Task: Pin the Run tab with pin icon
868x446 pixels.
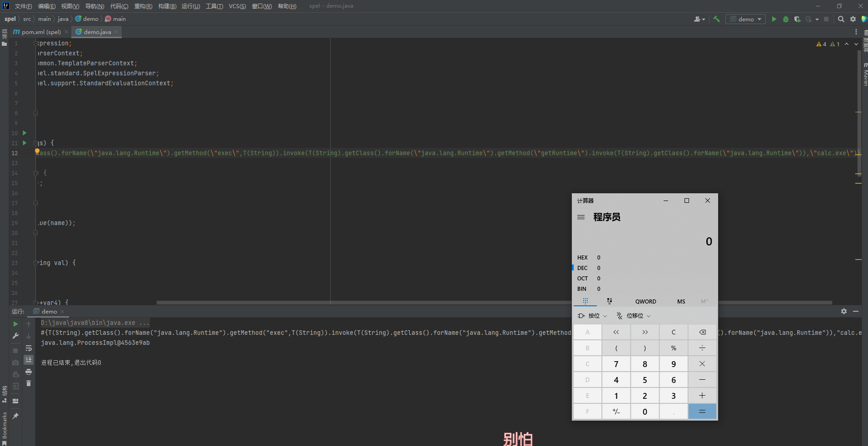Action: [15, 416]
